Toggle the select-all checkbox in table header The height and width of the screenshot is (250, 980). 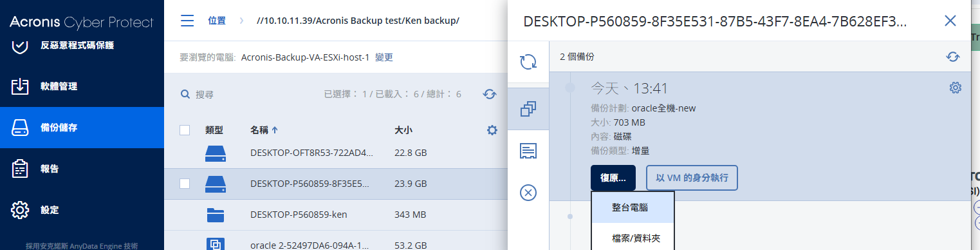(x=185, y=130)
